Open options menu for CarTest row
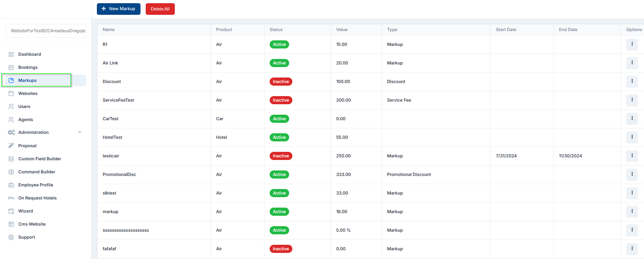The height and width of the screenshot is (259, 644). pos(632,119)
